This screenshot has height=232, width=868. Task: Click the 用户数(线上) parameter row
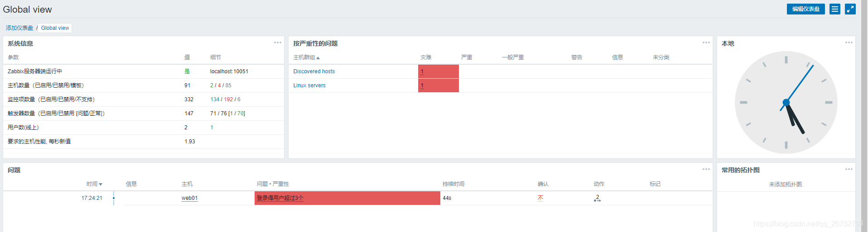coord(144,128)
